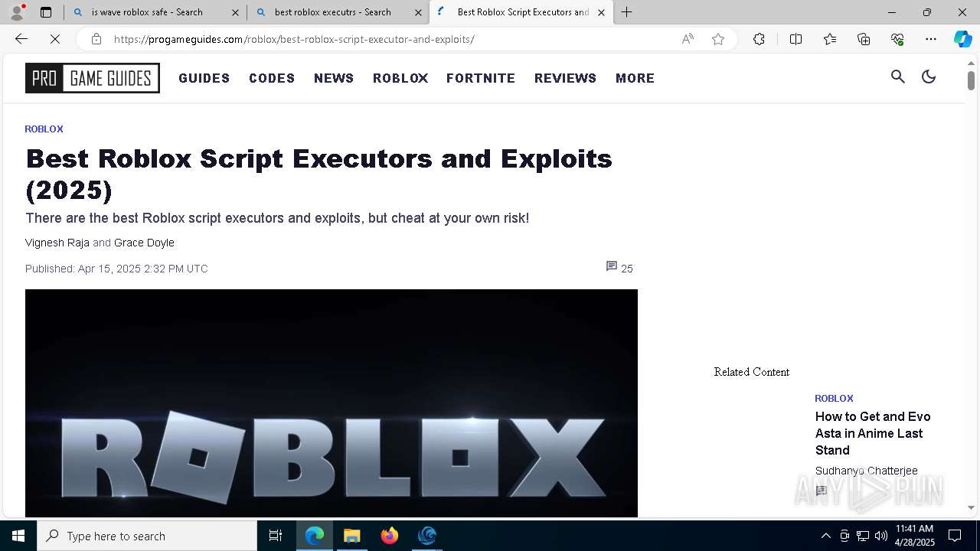The height and width of the screenshot is (551, 980).
Task: Open the CODES menu
Action: (272, 78)
